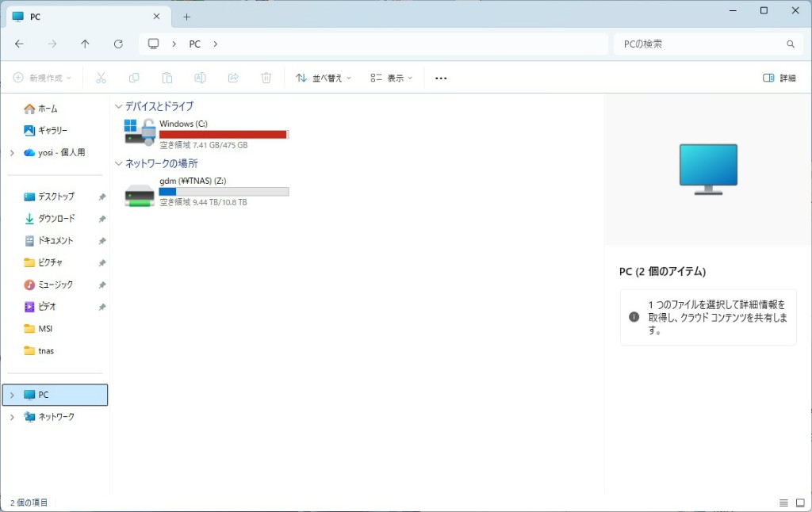Screen dimensions: 812x512
Task: Open ミュージック in sidebar
Action: (x=48, y=285)
